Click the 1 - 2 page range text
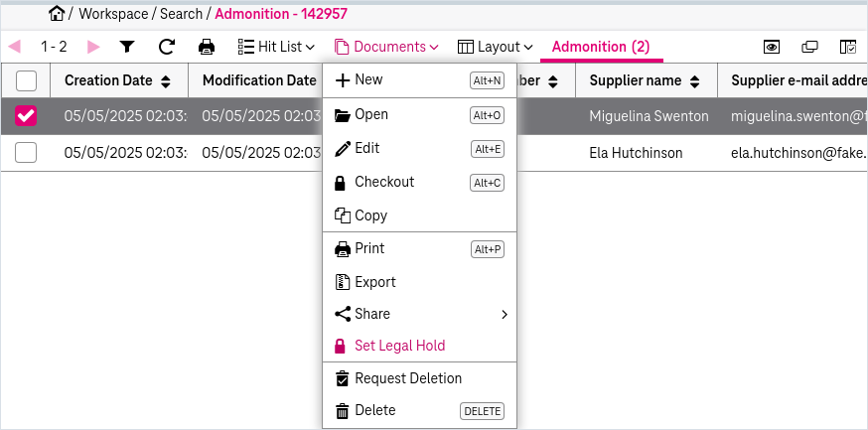Viewport: 868px width, 430px height. [x=54, y=47]
